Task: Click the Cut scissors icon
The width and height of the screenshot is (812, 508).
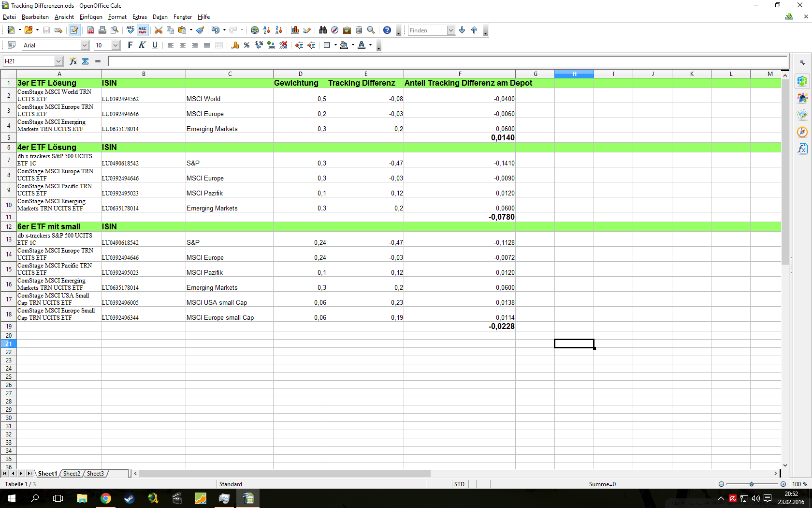Action: pos(158,30)
